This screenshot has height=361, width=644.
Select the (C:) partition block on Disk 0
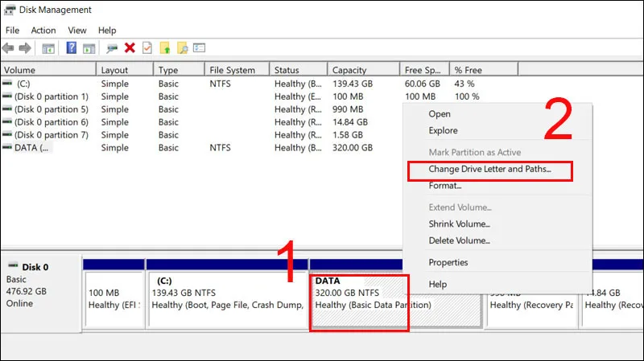click(x=227, y=300)
